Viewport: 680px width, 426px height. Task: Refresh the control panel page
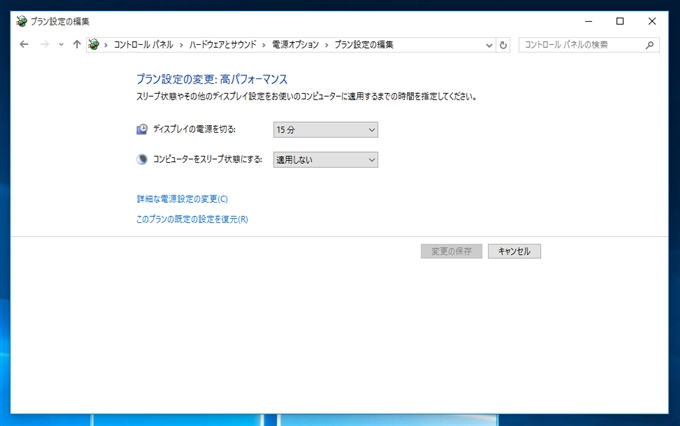pyautogui.click(x=503, y=45)
